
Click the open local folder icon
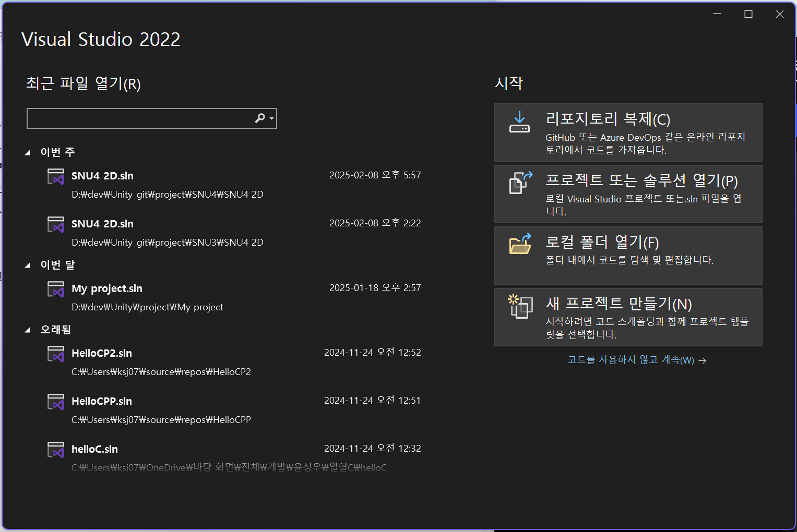tap(520, 244)
